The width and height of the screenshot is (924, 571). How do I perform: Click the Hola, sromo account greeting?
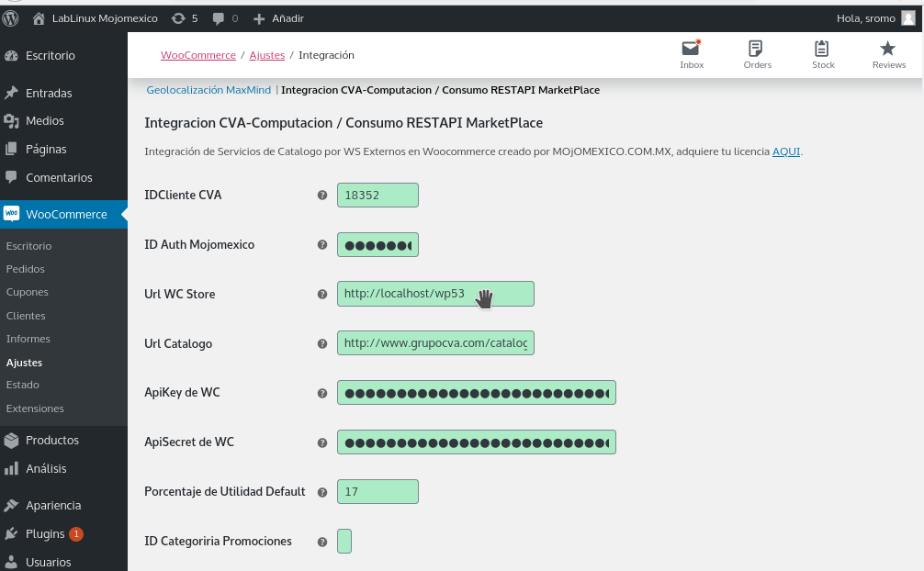click(865, 18)
